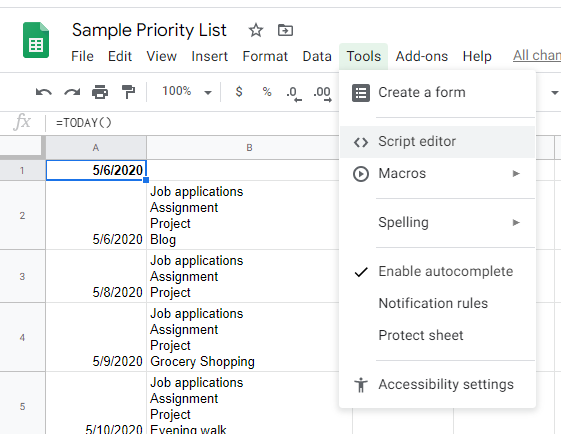Choose Create a form
This screenshot has height=434, width=561.
[x=437, y=93]
